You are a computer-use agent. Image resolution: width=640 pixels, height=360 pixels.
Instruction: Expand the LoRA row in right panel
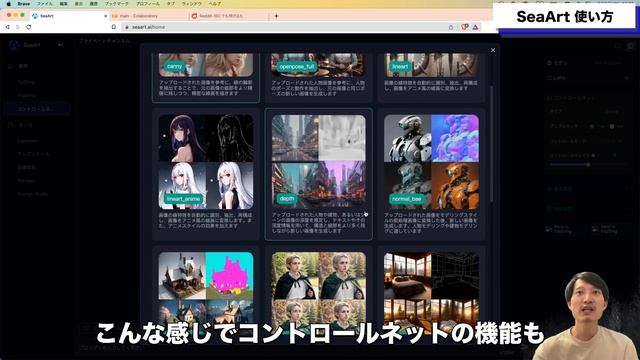click(588, 78)
